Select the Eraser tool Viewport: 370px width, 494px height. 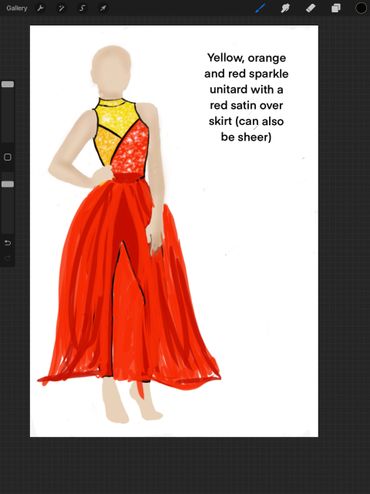coord(310,8)
